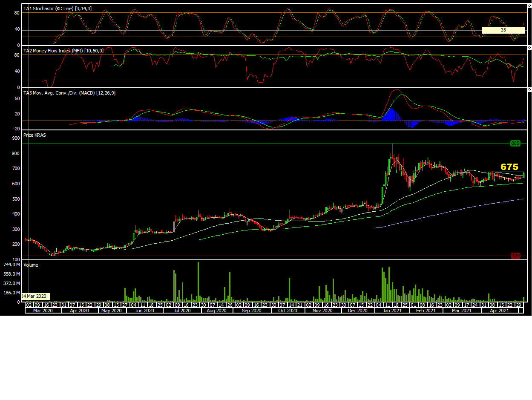Viewport: 532px width, 400px height.
Task: Click the Stochastic value box showing 35
Action: (x=503, y=30)
